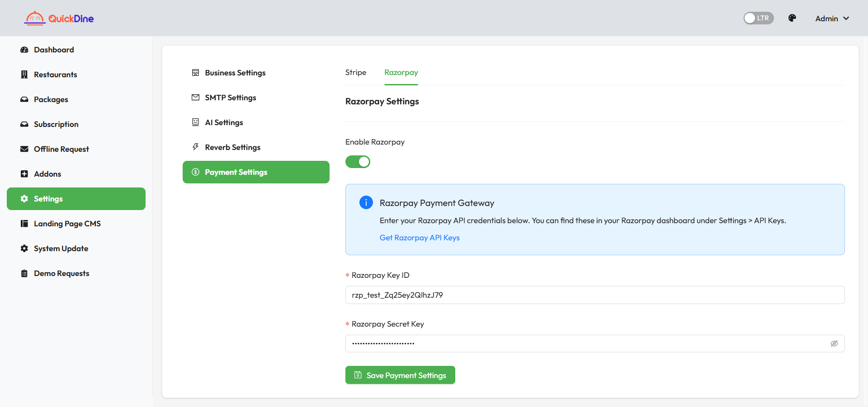Click the Enable Razorpay label
Image resolution: width=868 pixels, height=407 pixels.
(x=375, y=142)
